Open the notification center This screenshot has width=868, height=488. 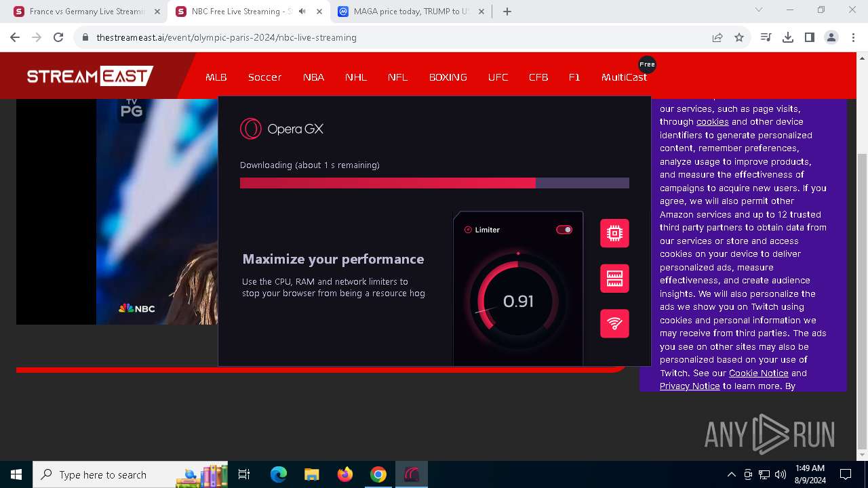coord(846,474)
